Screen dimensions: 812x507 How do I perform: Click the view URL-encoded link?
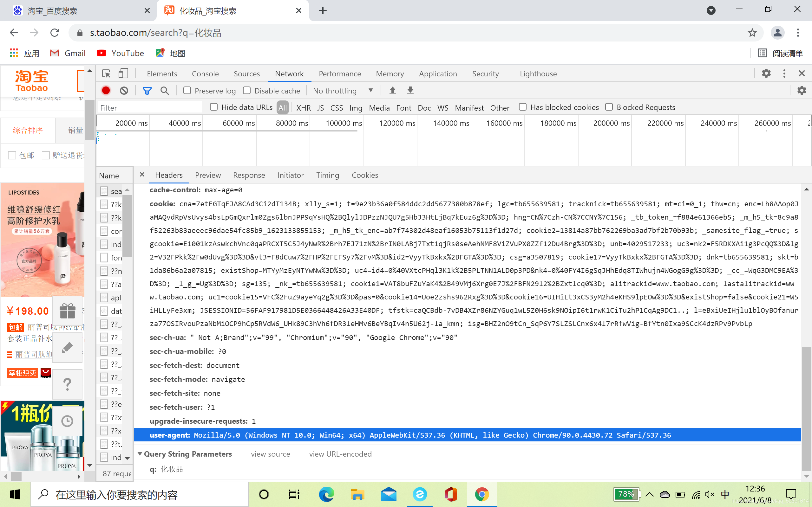tap(340, 454)
